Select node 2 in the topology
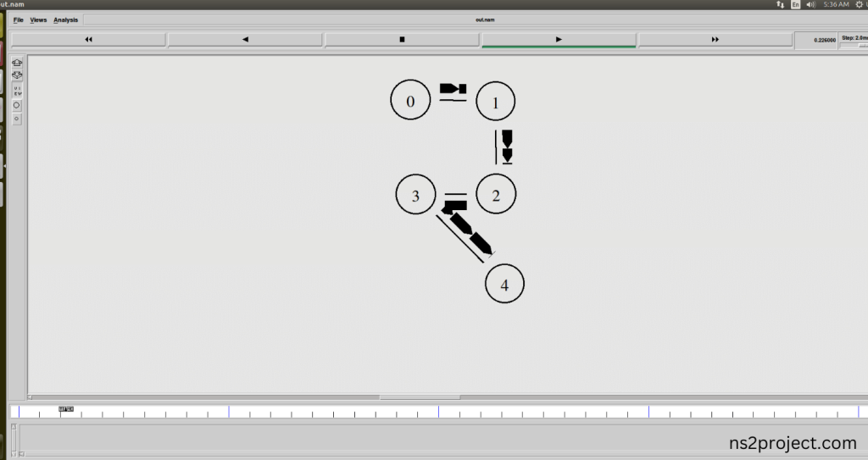The height and width of the screenshot is (460, 868). [496, 194]
